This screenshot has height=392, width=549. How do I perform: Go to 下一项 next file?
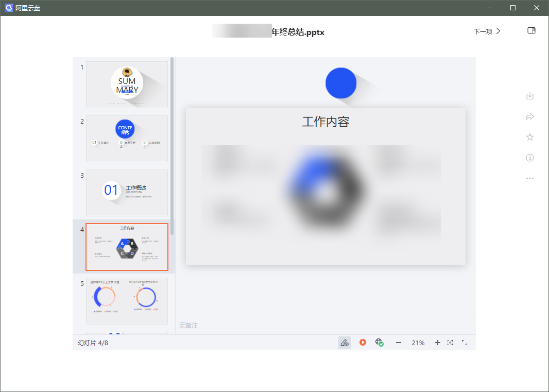click(x=487, y=31)
